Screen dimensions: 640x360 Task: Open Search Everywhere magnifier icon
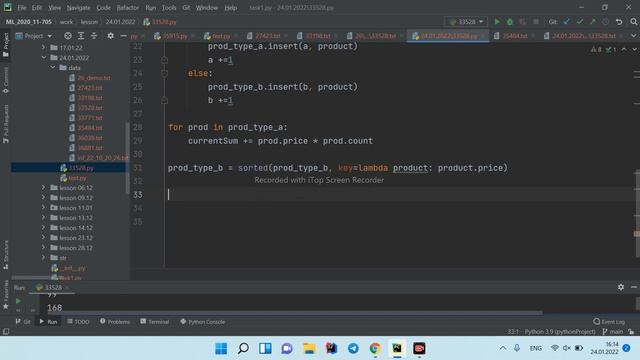633,22
